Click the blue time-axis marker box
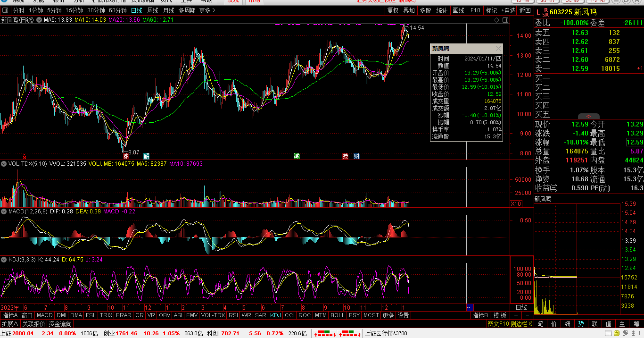644x338 pixels. (x=469, y=307)
